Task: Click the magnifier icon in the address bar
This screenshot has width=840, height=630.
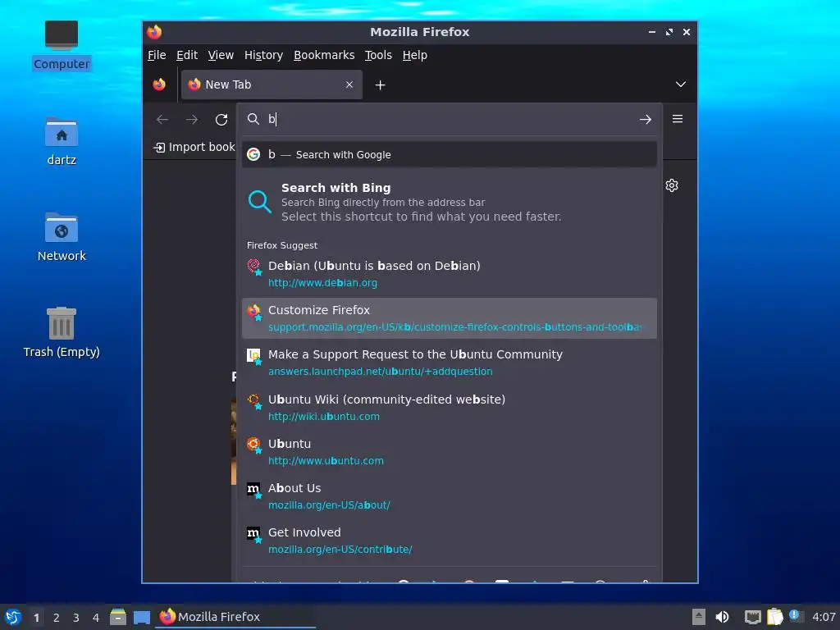Action: coord(253,119)
